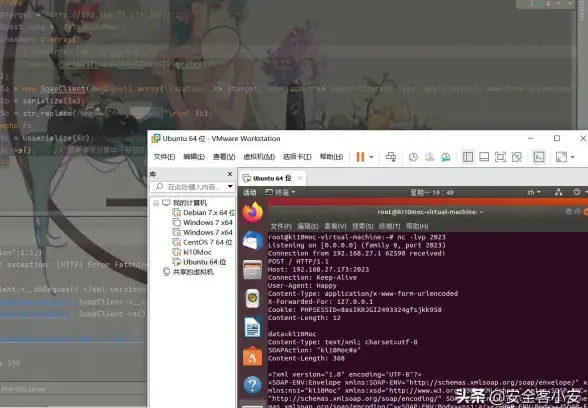Viewport: 588px width, 408px height.
Task: Open the Files manager from the dock
Action: click(x=253, y=269)
